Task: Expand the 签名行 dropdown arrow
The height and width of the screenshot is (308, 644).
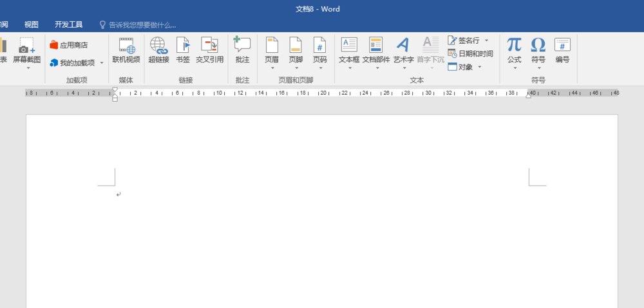Action: pyautogui.click(x=487, y=40)
